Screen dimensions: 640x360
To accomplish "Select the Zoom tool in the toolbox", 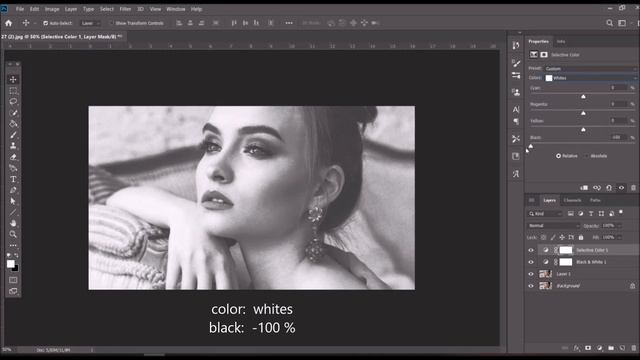I will pyautogui.click(x=13, y=234).
